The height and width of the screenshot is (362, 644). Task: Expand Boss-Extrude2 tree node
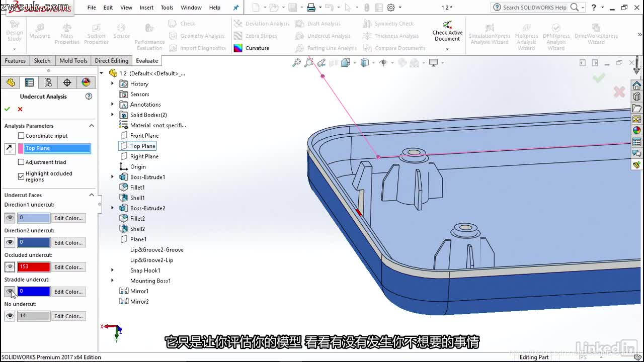(x=112, y=208)
